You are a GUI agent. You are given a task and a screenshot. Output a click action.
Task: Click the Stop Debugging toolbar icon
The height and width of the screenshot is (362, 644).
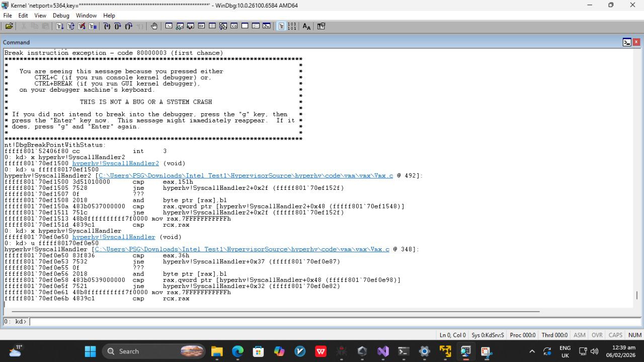pyautogui.click(x=82, y=26)
